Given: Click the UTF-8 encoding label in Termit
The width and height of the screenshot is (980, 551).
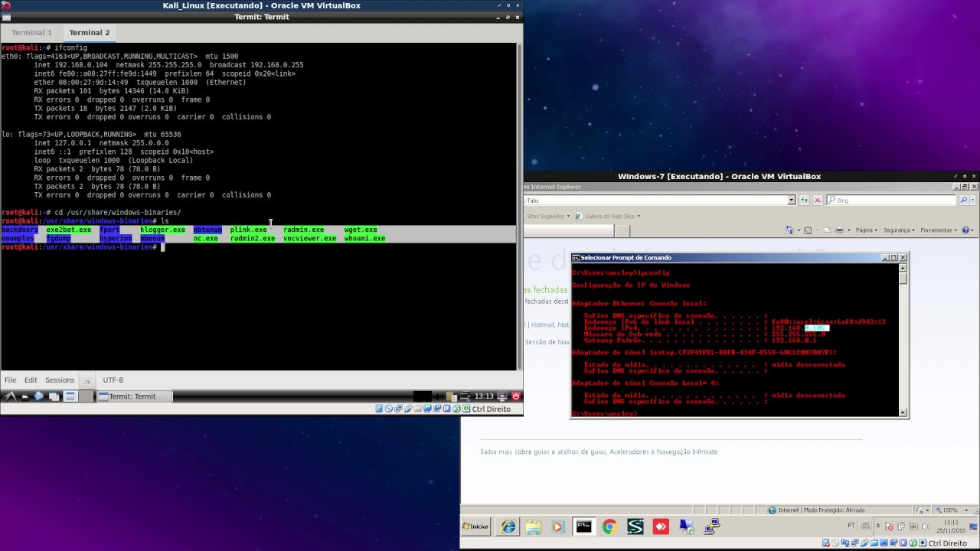Looking at the screenshot, I should (x=113, y=380).
